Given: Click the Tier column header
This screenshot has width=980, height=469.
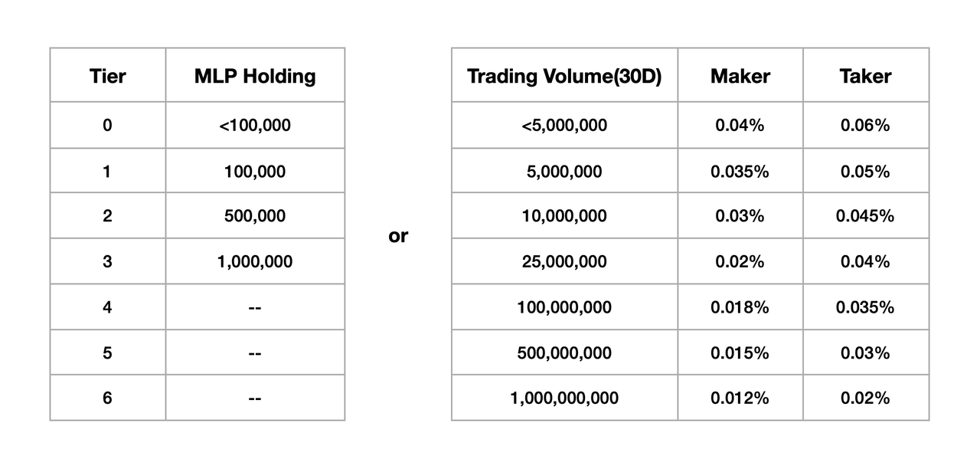Looking at the screenshot, I should (x=107, y=76).
